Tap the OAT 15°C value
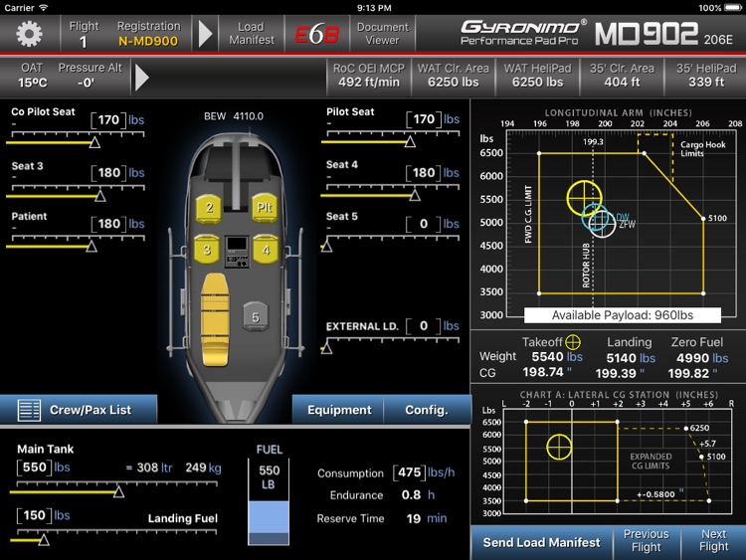This screenshot has height=560, width=746. [x=33, y=83]
